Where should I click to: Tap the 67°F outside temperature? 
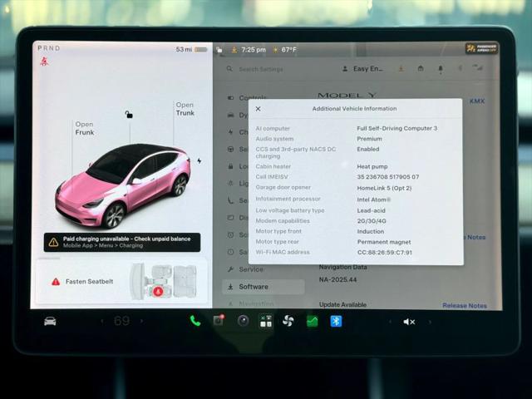[288, 50]
